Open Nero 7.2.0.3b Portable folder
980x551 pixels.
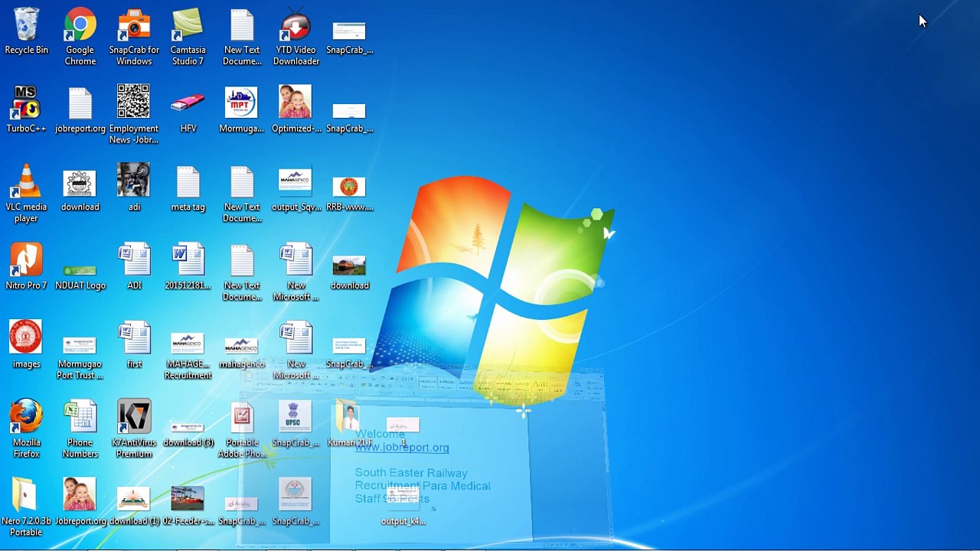click(26, 507)
